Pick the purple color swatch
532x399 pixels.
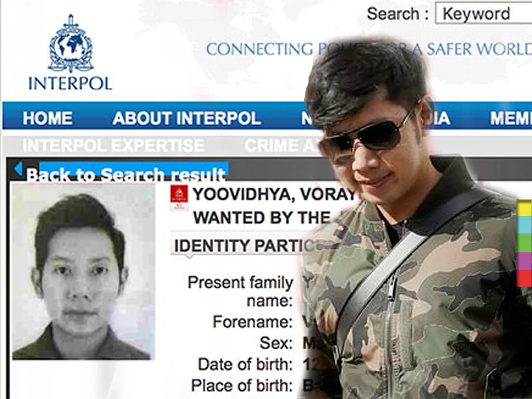tap(525, 261)
